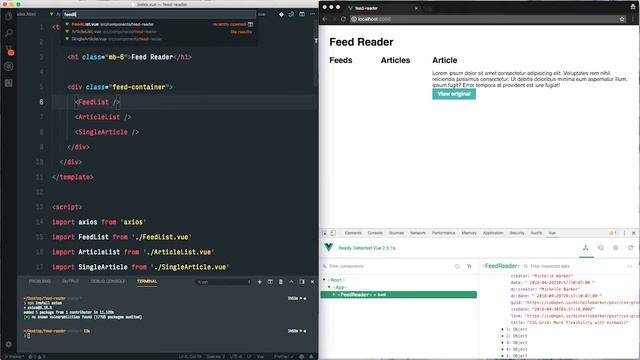640x360 pixels.
Task: Switch to the Output panel tab
Action: point(71,282)
